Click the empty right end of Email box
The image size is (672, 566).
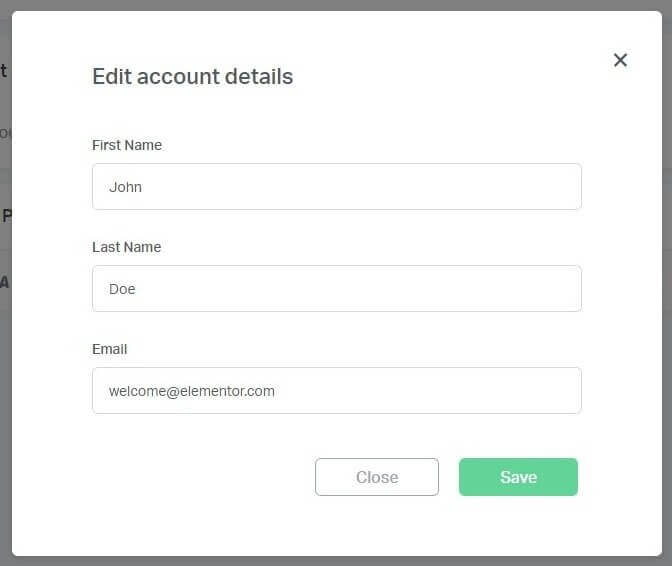pyautogui.click(x=540, y=391)
